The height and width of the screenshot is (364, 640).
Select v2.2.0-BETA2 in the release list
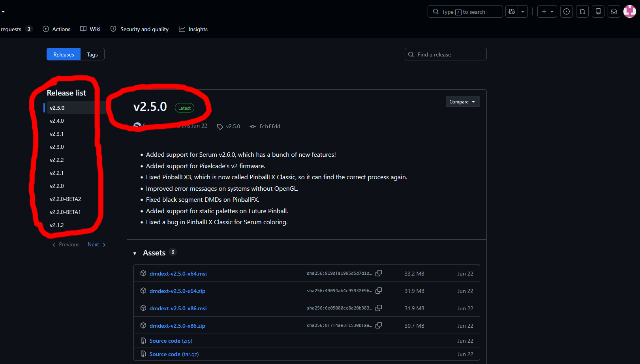tap(66, 199)
